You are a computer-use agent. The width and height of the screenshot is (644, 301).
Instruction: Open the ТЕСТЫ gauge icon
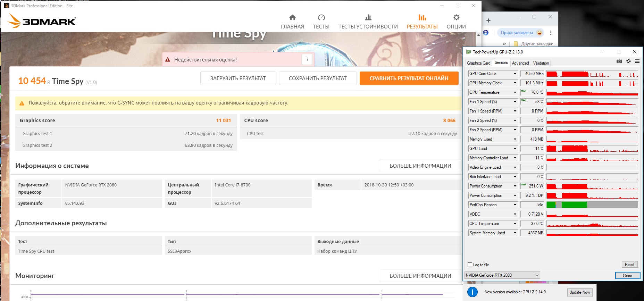321,17
